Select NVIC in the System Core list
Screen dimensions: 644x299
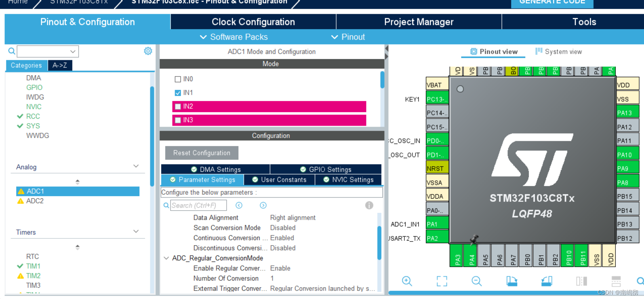tap(34, 107)
